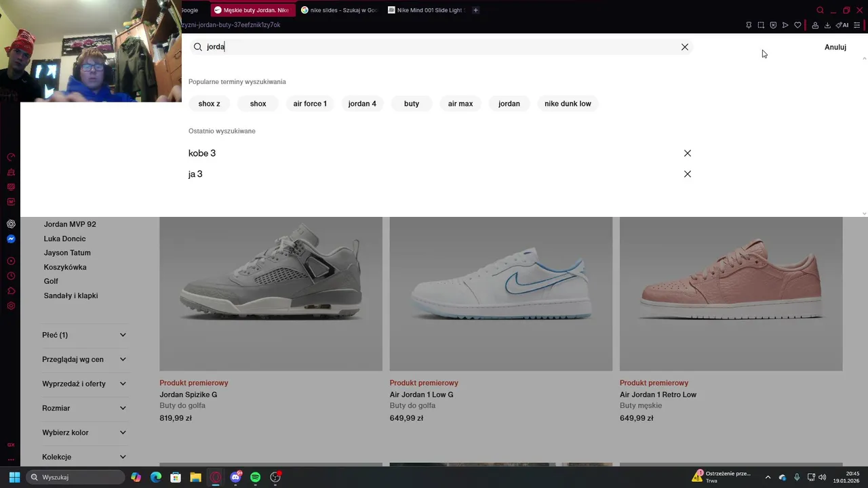Expand the 'Rozmiar' filter
868x488 pixels.
pos(84,408)
